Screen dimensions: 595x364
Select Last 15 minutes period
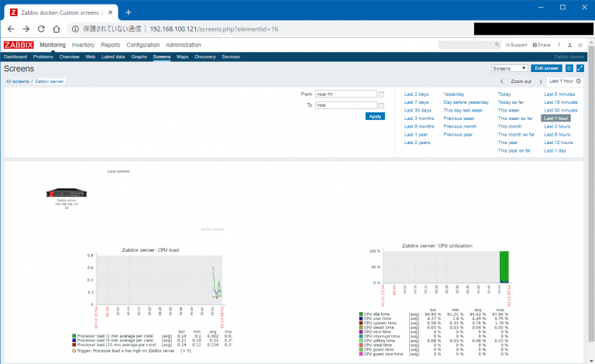click(560, 102)
